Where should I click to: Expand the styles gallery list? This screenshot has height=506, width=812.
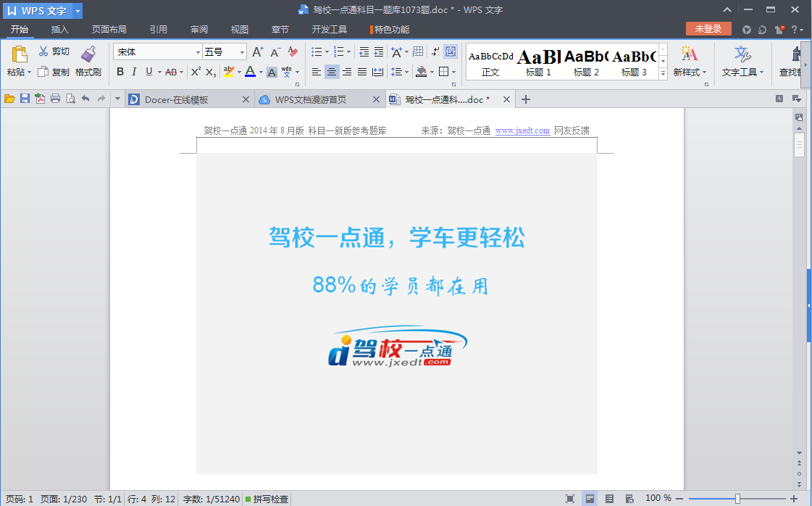[x=663, y=74]
